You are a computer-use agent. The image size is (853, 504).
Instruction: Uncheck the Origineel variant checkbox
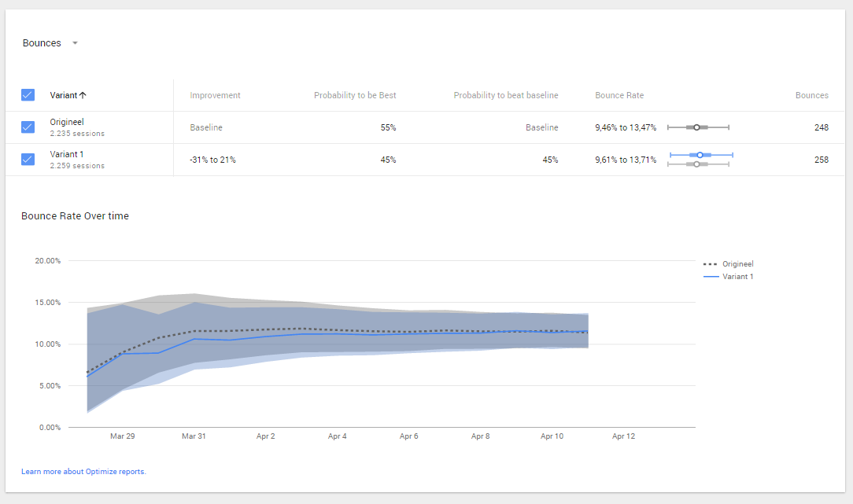28,127
